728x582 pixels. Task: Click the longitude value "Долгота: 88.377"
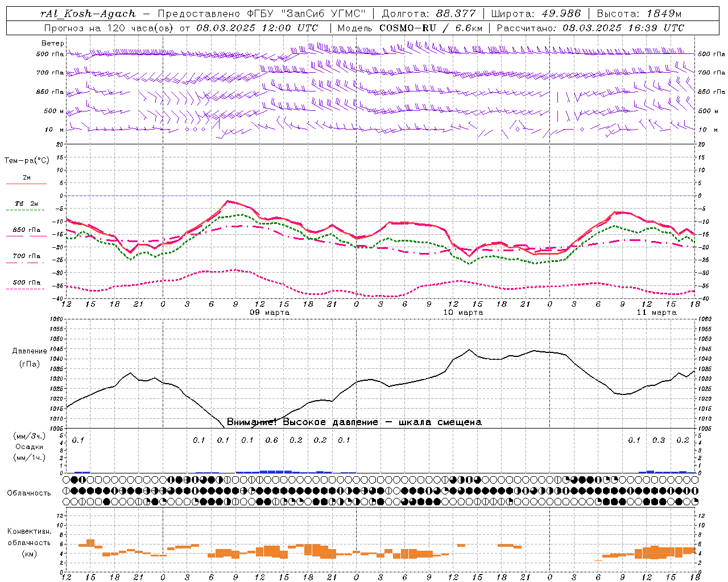430,14
